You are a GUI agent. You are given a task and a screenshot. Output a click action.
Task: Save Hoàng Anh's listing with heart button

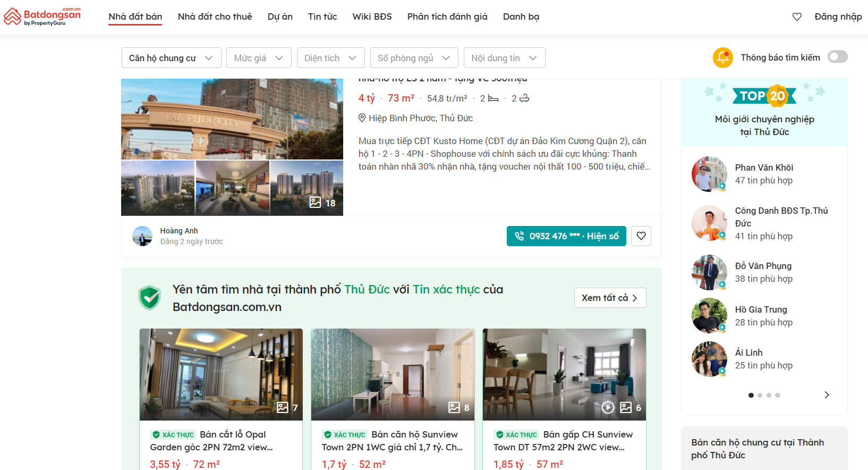(641, 236)
